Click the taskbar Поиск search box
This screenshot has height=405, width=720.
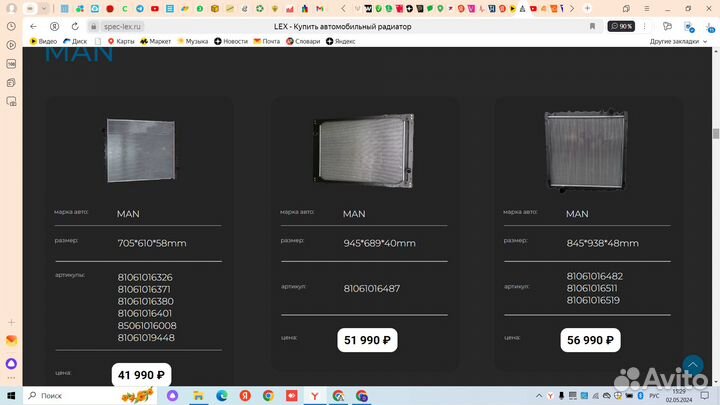(x=90, y=395)
